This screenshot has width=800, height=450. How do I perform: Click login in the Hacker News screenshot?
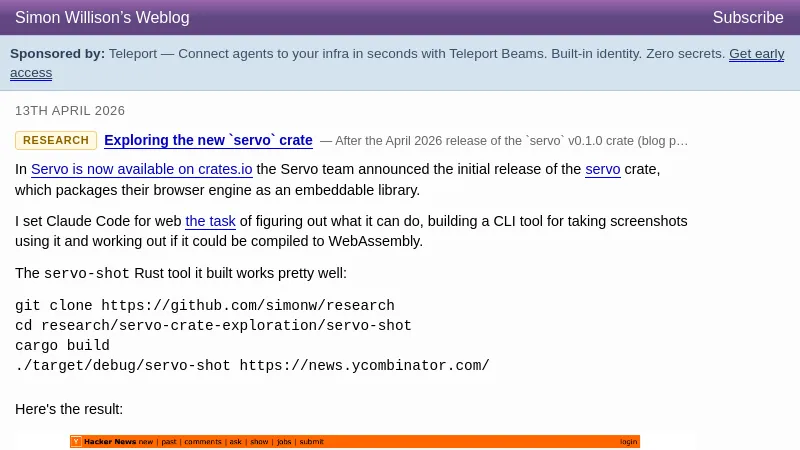628,441
